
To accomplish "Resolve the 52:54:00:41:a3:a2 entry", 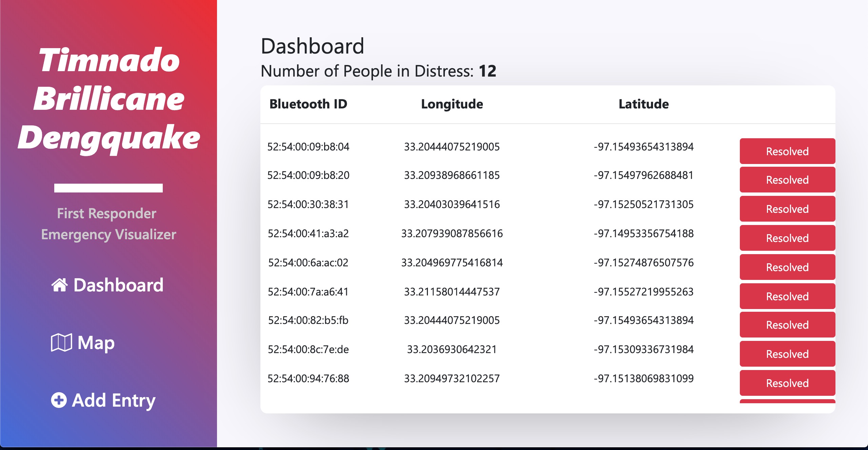I will (x=787, y=238).
